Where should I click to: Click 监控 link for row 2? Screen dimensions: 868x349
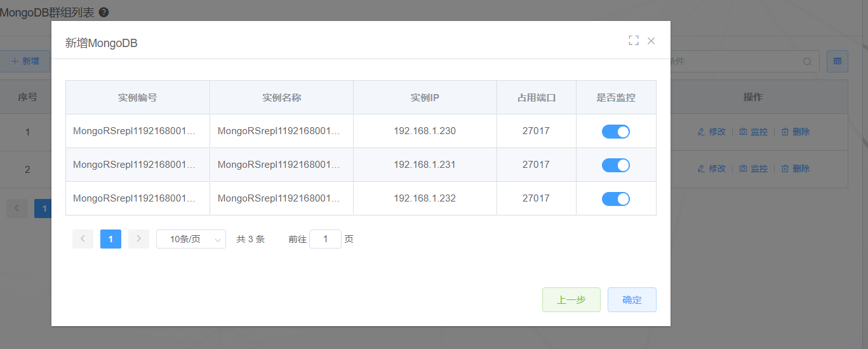[x=754, y=168]
